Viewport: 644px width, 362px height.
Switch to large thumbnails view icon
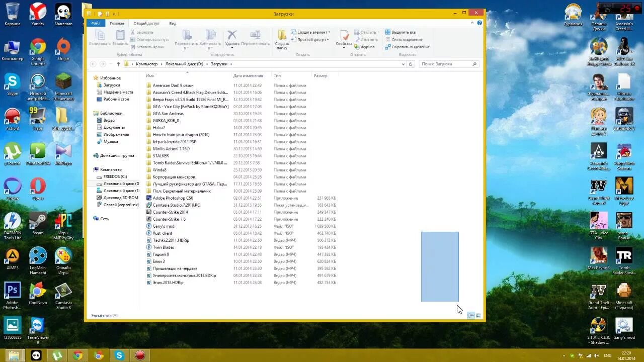(478, 316)
